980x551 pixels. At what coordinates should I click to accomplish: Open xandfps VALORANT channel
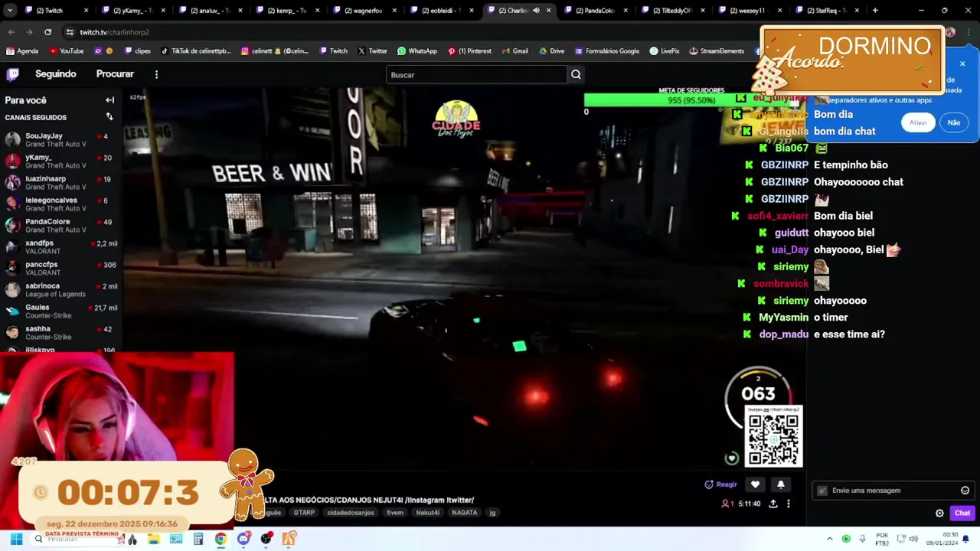point(60,246)
